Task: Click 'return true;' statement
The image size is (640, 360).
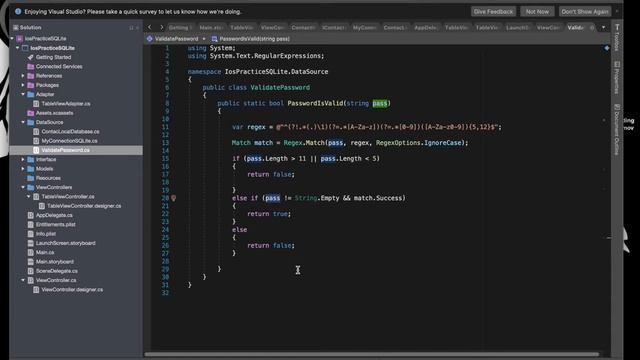Action: click(x=269, y=214)
